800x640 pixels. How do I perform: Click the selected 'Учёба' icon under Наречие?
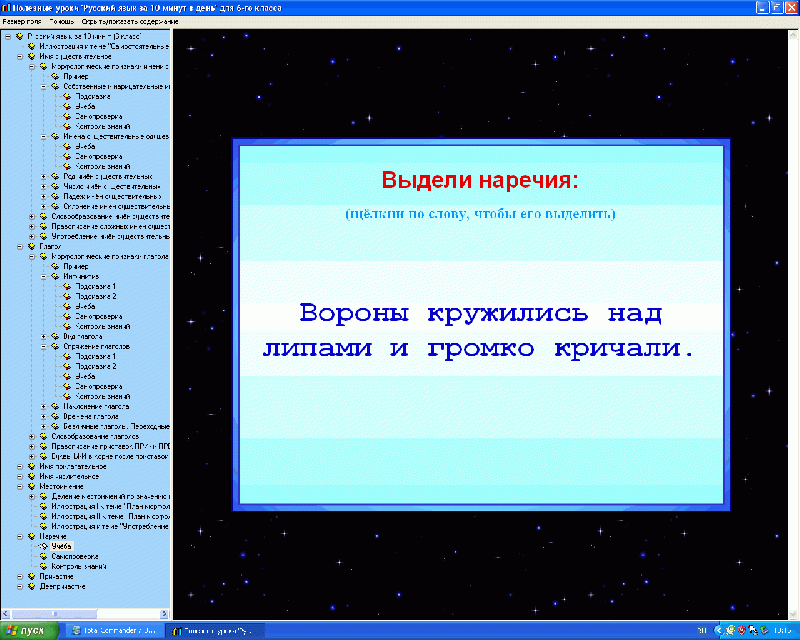click(43, 546)
